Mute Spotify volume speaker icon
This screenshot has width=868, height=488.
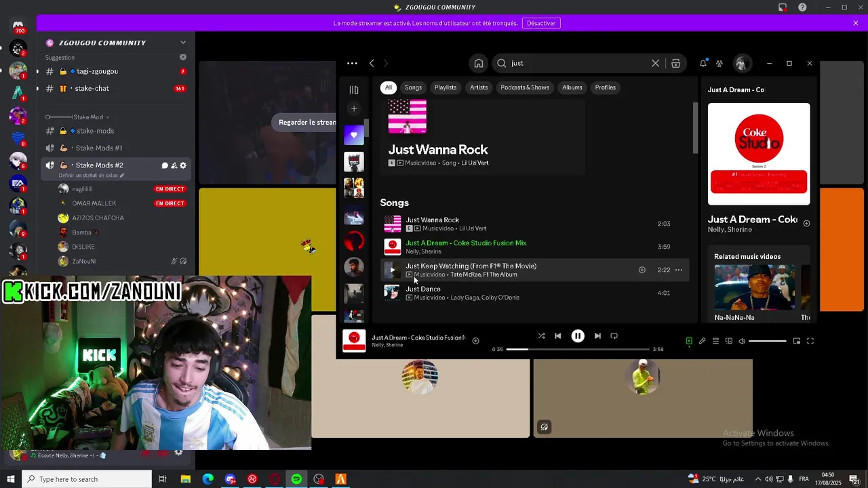(742, 341)
